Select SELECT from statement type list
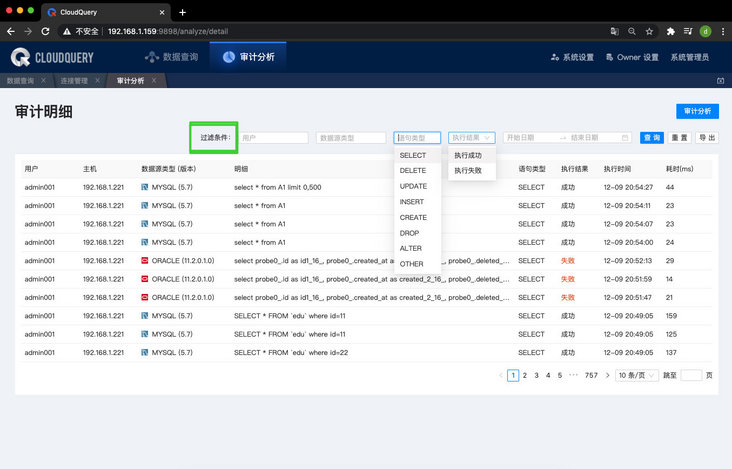Screen dimensions: 732x469 point(417,155)
